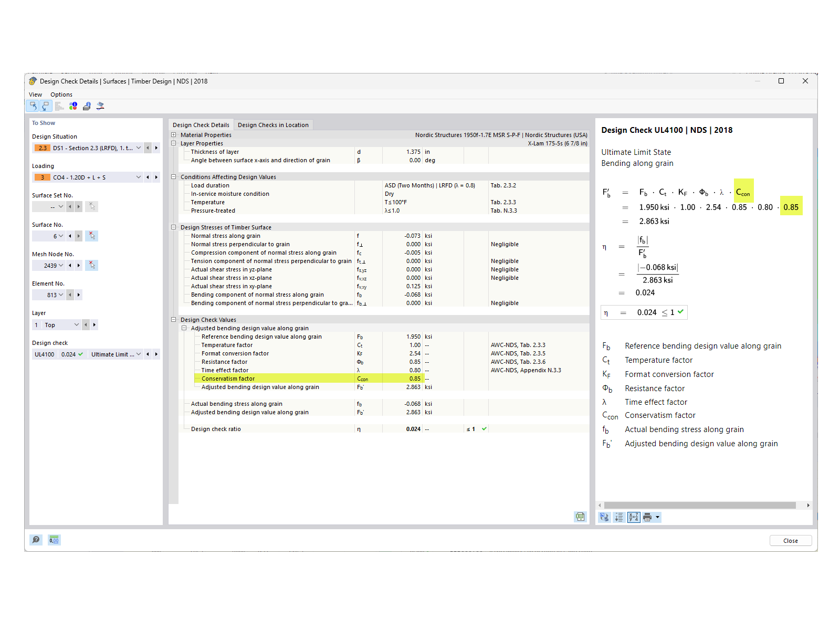
Task: Expand the Material Properties section
Action: click(x=174, y=135)
